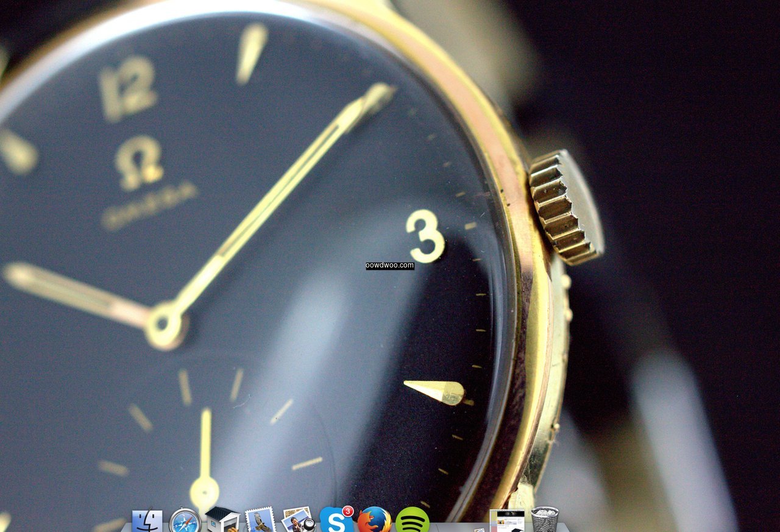Open Finder from the Dock

(147, 522)
